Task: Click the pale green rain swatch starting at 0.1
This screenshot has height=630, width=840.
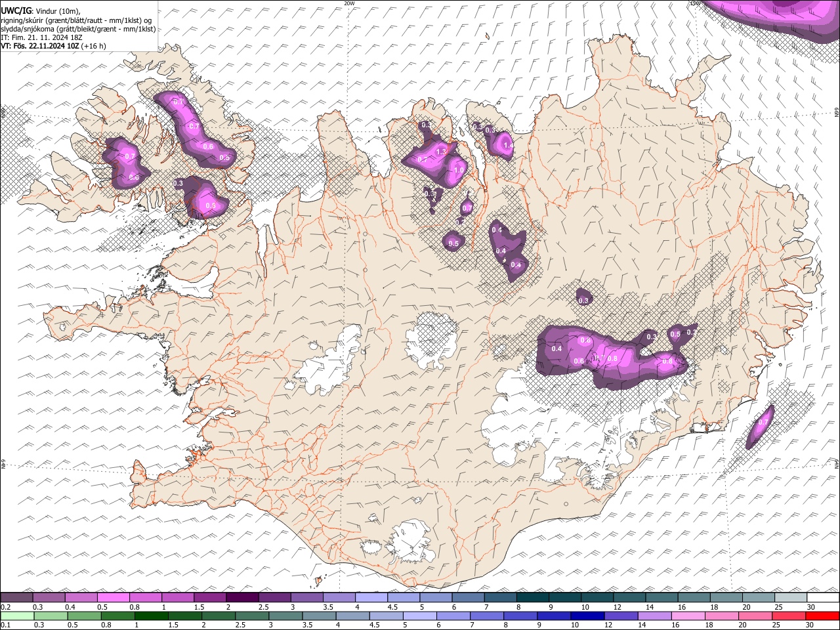Action: click(17, 616)
